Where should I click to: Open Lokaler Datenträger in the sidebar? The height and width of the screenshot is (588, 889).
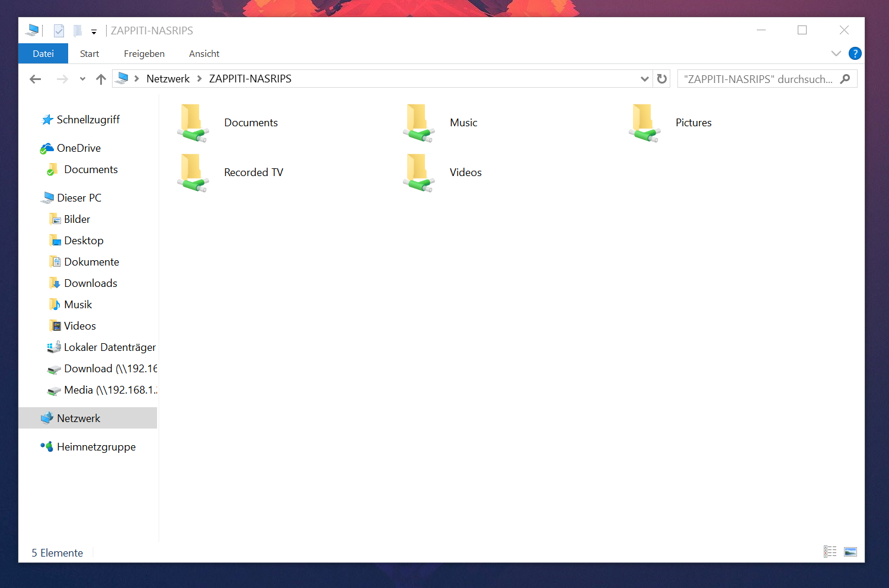pos(110,347)
